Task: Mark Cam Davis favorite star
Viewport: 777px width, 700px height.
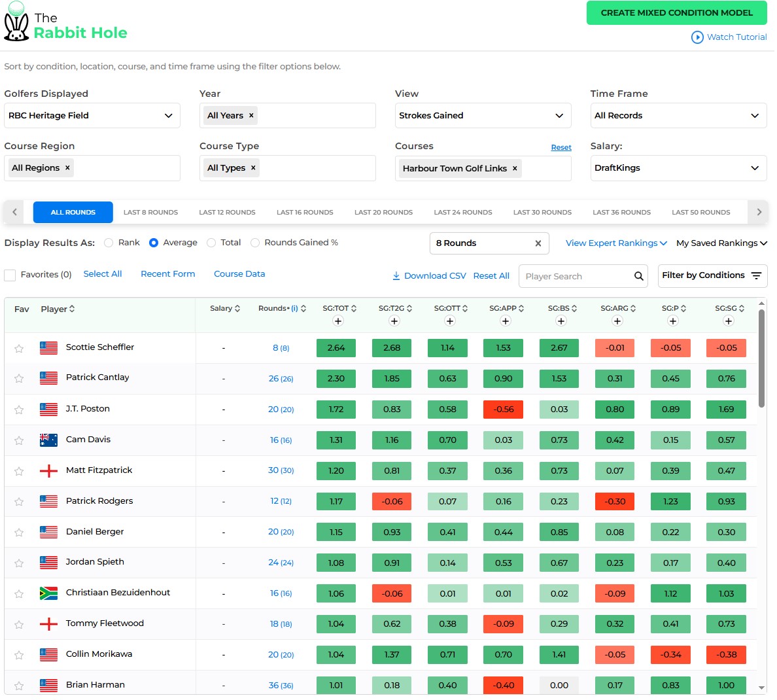Action: (x=19, y=441)
